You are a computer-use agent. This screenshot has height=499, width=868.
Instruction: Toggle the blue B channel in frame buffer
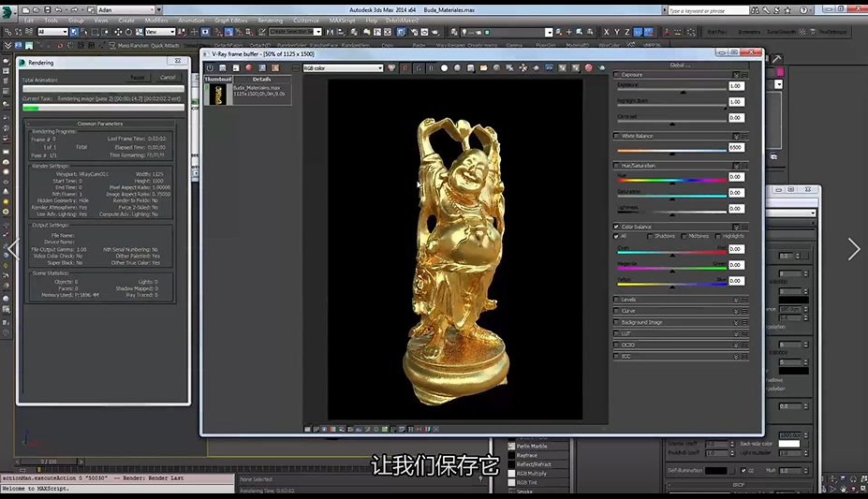431,68
